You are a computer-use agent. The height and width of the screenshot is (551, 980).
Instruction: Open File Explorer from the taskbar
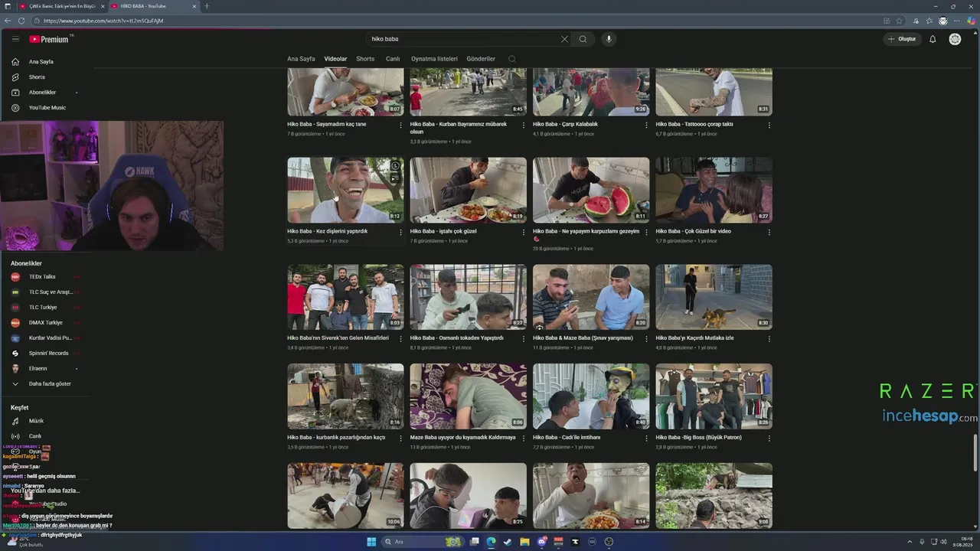[x=524, y=542]
